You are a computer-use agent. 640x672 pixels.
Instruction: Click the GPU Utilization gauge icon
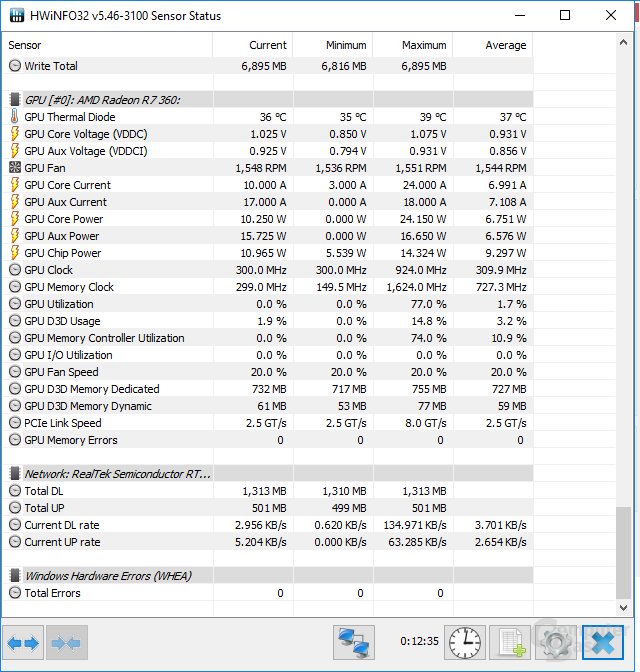[15, 304]
